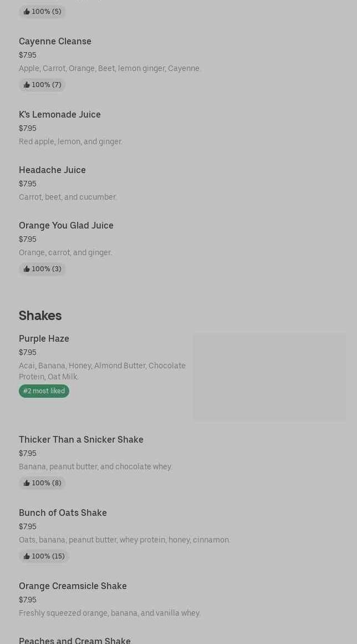
Task: Open the Cayenne Cleanse item
Action: (55, 41)
